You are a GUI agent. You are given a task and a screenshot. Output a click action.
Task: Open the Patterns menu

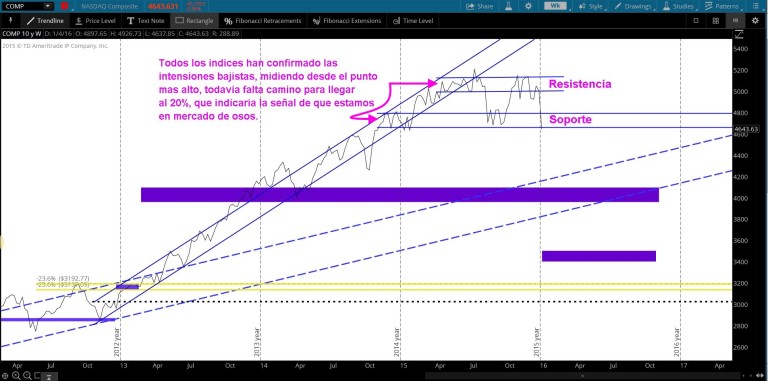722,6
